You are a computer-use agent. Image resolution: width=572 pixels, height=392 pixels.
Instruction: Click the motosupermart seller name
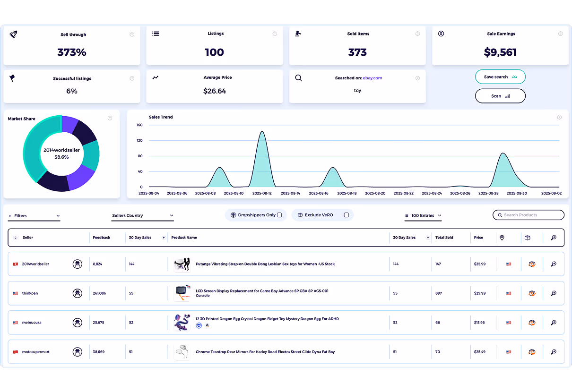(x=36, y=352)
